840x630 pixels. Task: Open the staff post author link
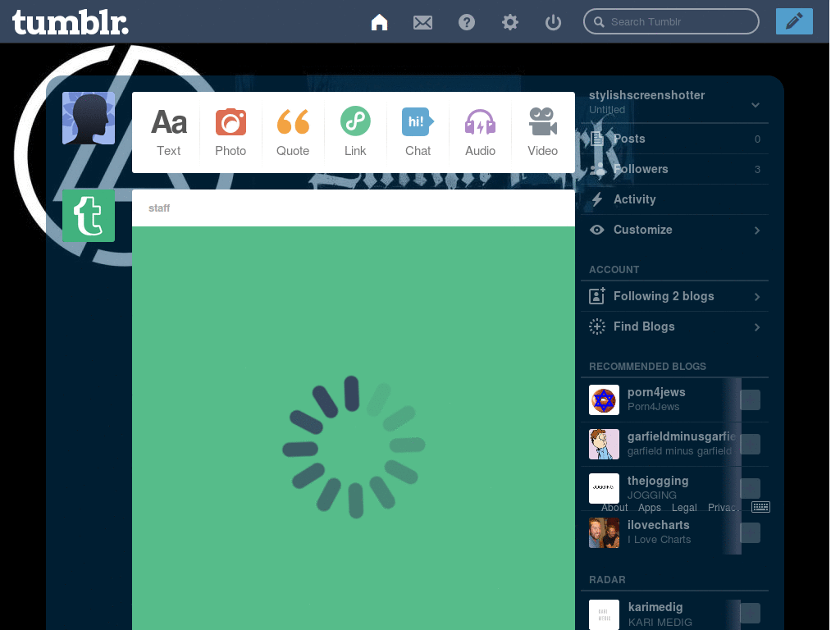[159, 208]
